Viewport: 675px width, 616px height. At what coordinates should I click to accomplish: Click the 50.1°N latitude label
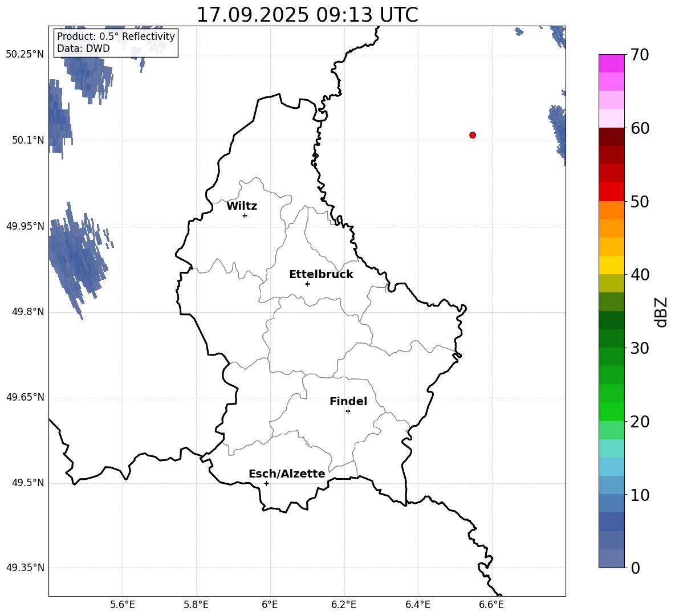point(28,140)
